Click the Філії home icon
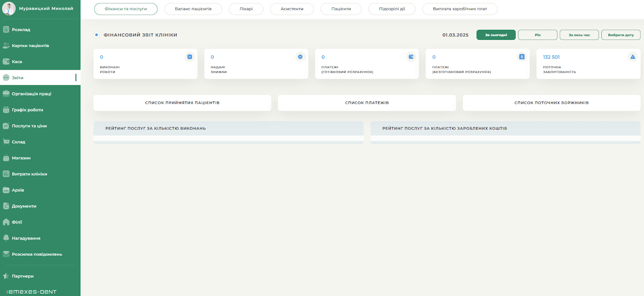Screen dimensions: 644x296 coord(6,222)
